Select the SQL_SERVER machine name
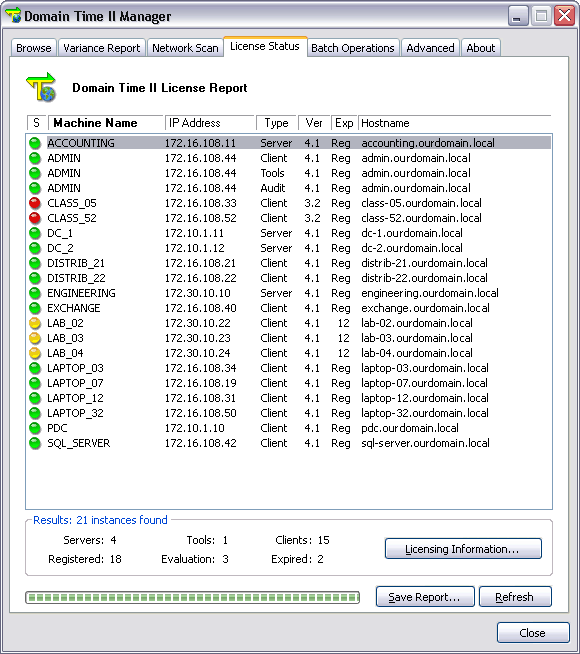 79,443
